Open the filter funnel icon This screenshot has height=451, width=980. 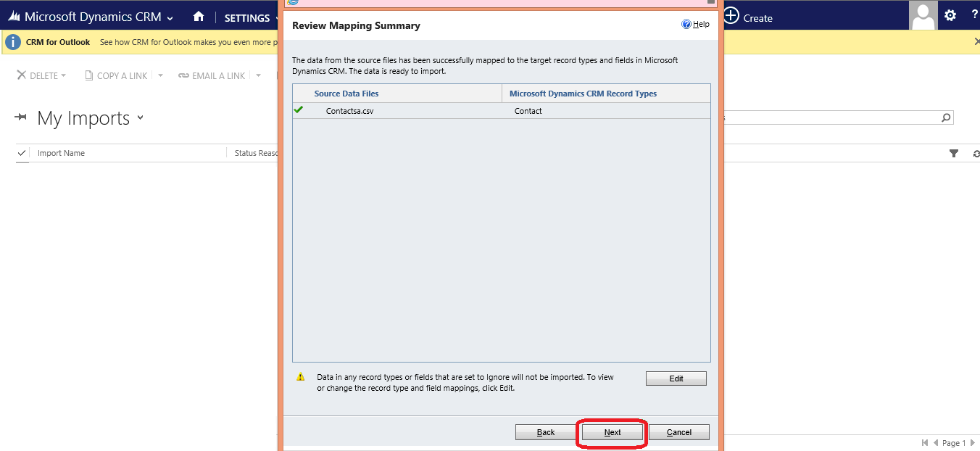tap(954, 154)
